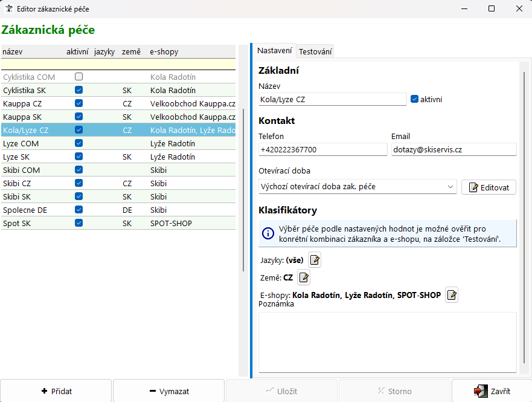This screenshot has height=402, width=532.
Task: Sort by the země column header
Action: 131,51
